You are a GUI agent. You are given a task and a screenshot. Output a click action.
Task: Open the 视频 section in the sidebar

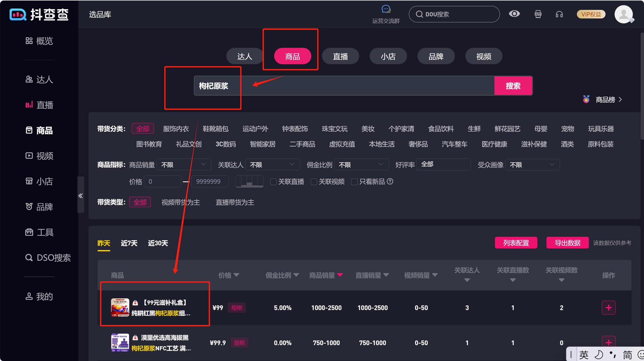tap(45, 156)
